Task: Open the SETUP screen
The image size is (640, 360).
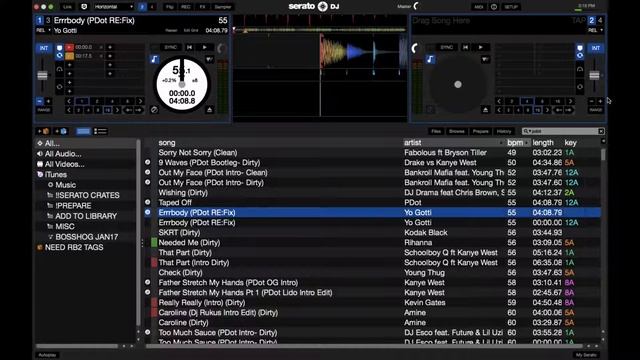Action: click(511, 7)
